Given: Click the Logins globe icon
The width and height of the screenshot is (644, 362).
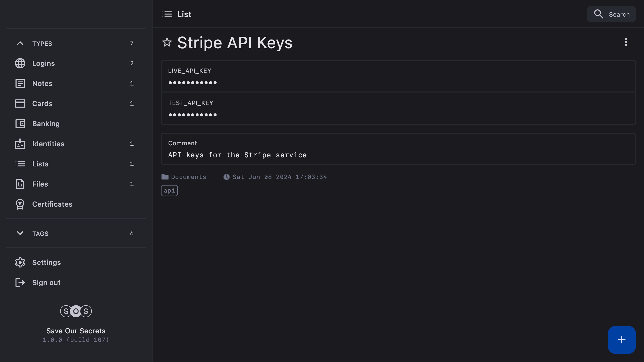Looking at the screenshot, I should [x=20, y=63].
